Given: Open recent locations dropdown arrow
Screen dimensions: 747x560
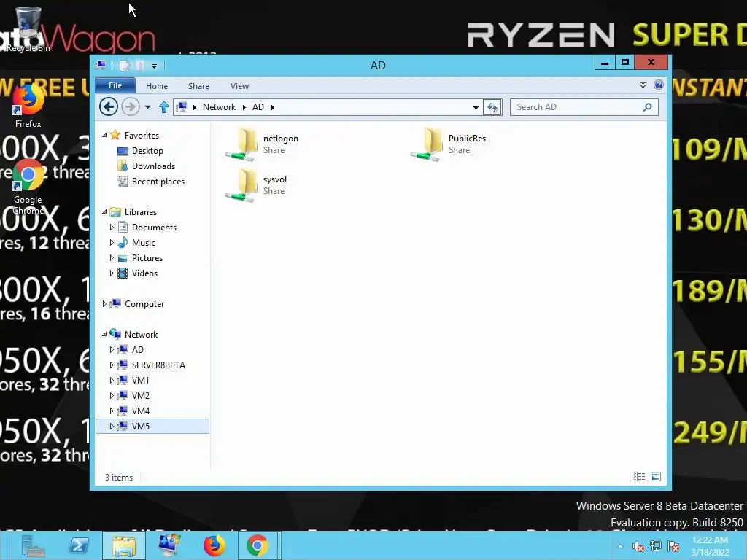Looking at the screenshot, I should [x=147, y=107].
